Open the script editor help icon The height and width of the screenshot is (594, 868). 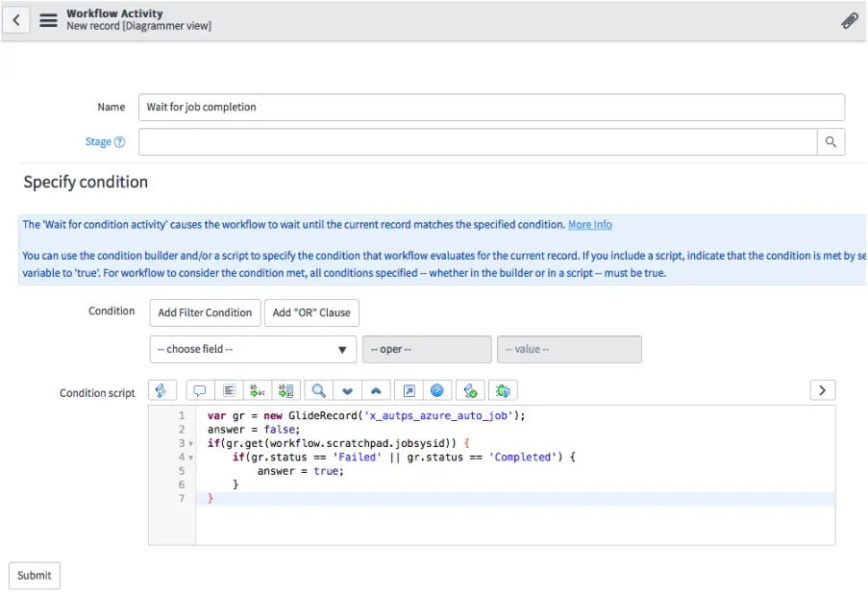tap(437, 390)
